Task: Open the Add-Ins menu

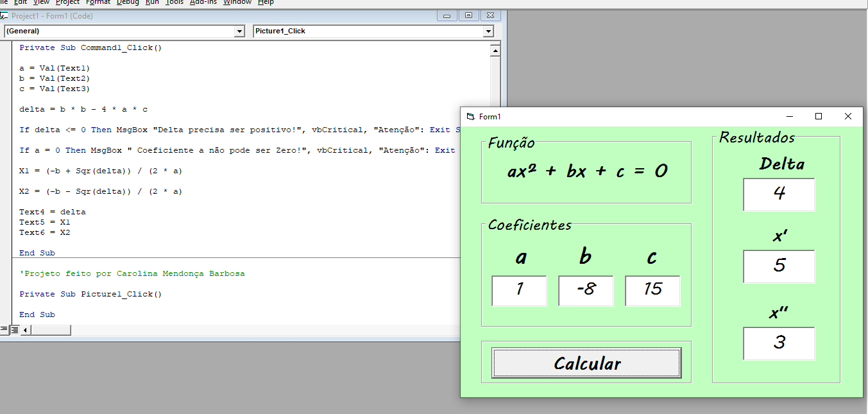Action: point(203,3)
